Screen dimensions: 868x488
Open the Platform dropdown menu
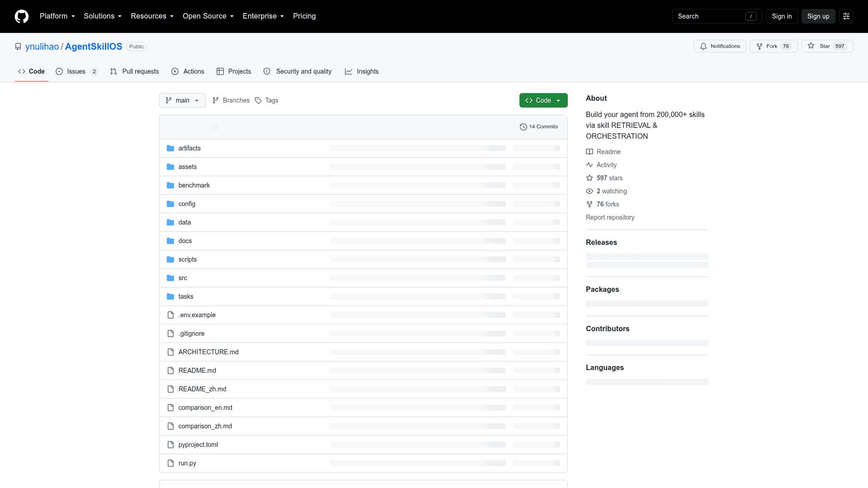click(x=57, y=16)
